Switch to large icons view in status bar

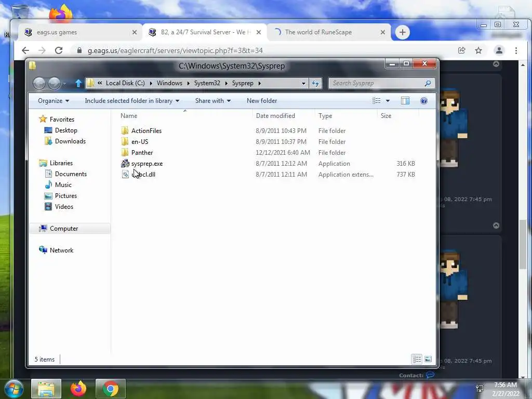tap(428, 359)
